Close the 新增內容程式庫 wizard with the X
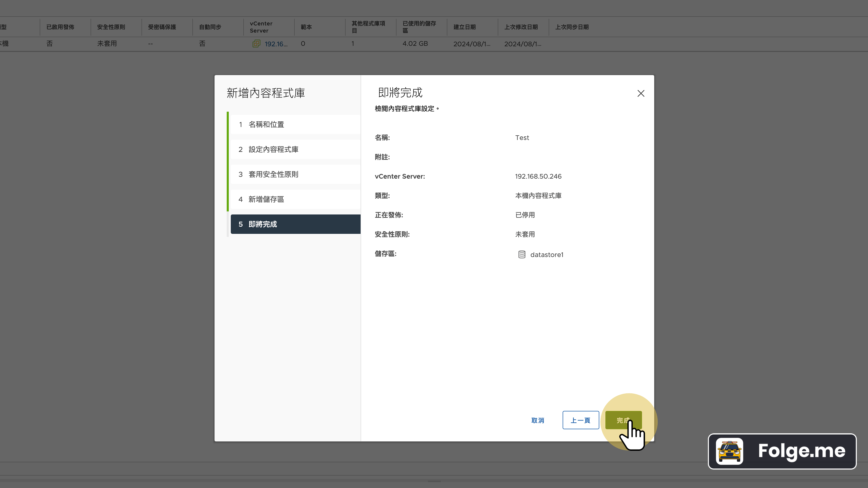The height and width of the screenshot is (488, 868). pos(641,93)
